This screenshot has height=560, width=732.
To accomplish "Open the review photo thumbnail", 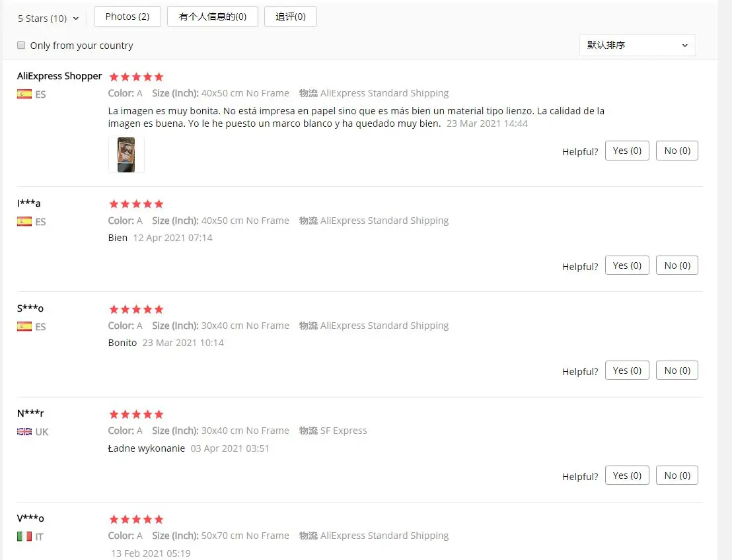I will [x=126, y=155].
